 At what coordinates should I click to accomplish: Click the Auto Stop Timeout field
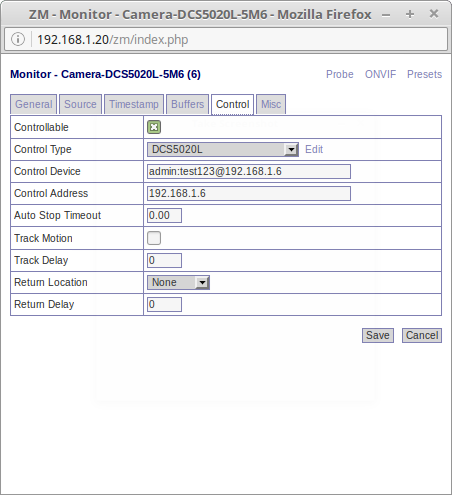[x=164, y=215]
